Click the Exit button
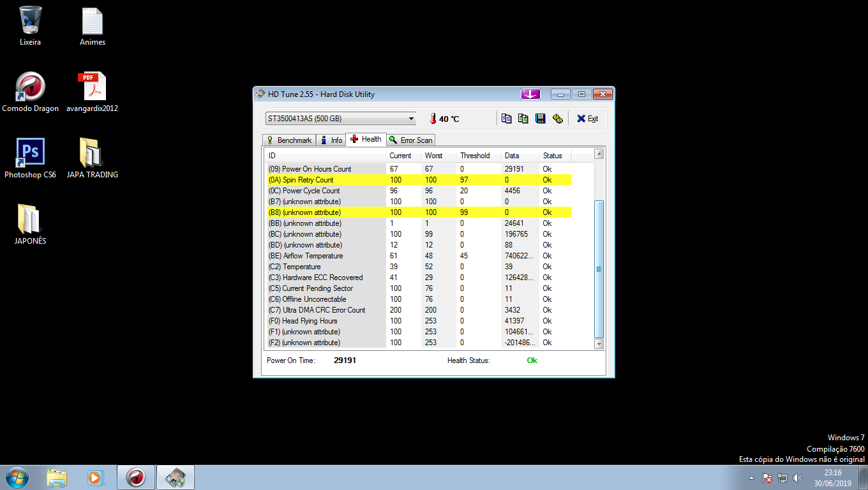868x490 pixels. coord(588,119)
